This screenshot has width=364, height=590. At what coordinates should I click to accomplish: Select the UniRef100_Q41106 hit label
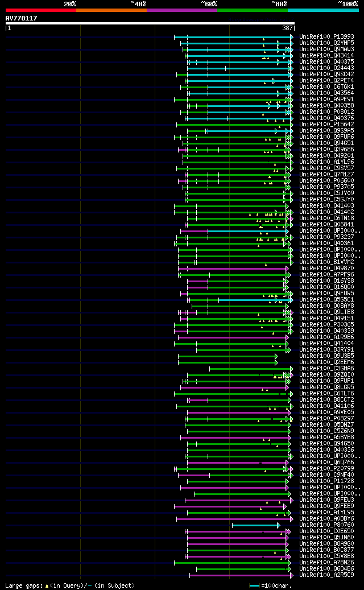[327, 406]
